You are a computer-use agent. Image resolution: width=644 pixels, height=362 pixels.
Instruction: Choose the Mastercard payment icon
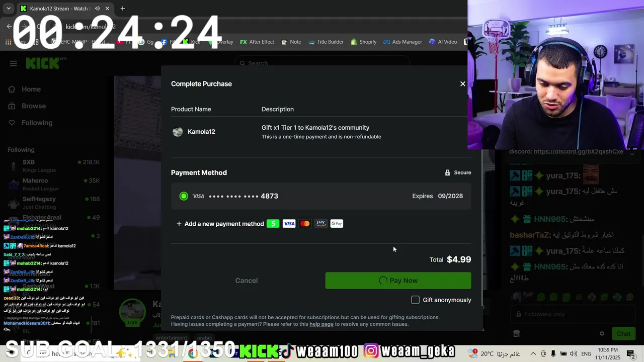(x=305, y=224)
